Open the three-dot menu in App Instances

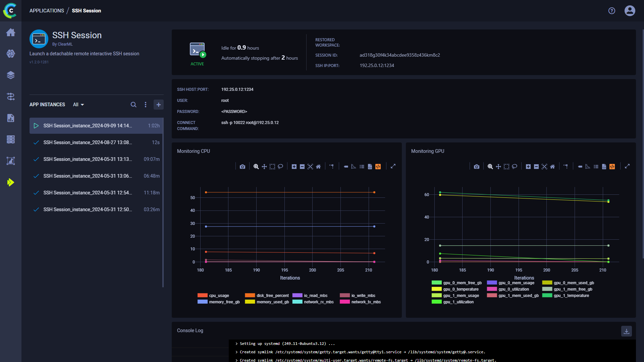pyautogui.click(x=146, y=105)
